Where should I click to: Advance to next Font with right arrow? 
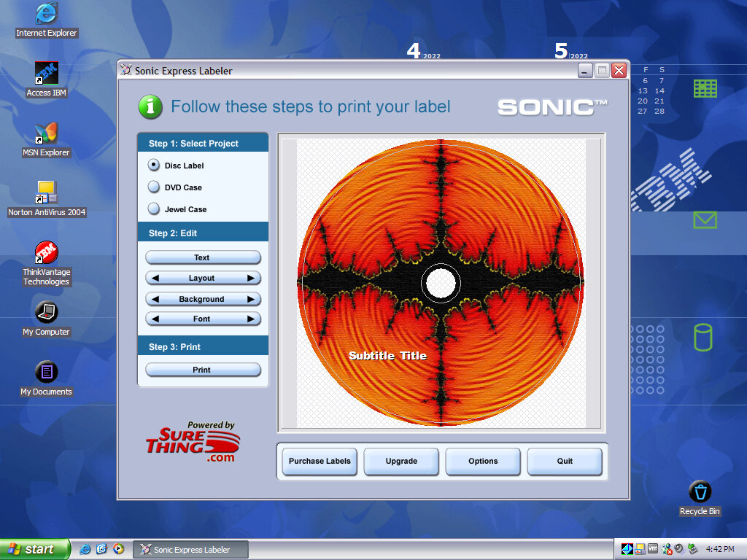[x=251, y=319]
